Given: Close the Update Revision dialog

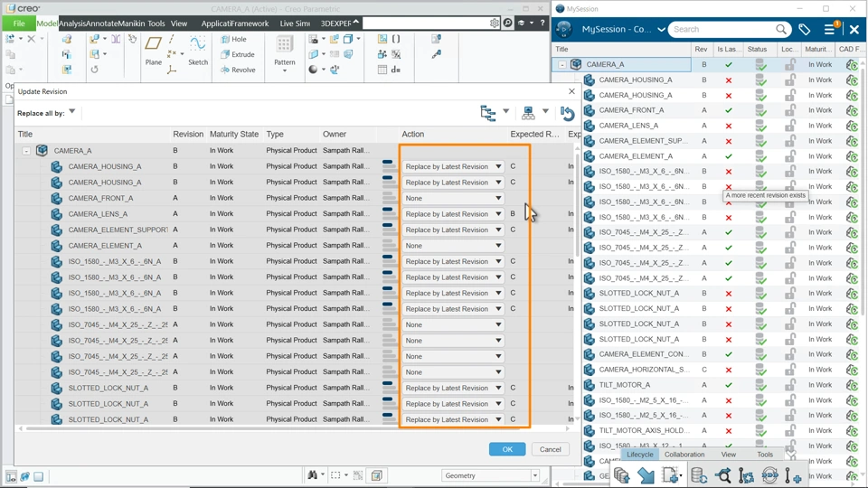Looking at the screenshot, I should [x=571, y=91].
